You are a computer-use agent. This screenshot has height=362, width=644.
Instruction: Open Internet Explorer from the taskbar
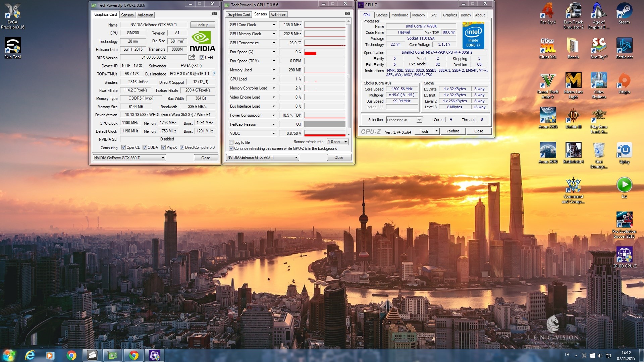pyautogui.click(x=30, y=355)
